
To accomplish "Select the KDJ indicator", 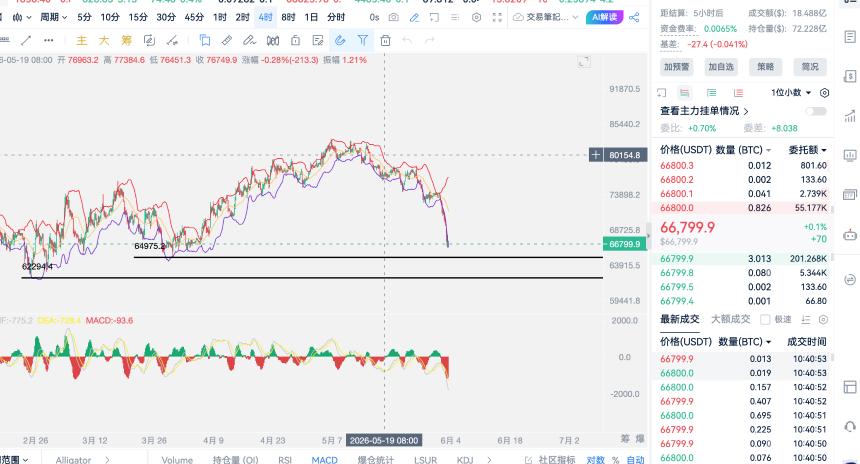I will click(465, 460).
